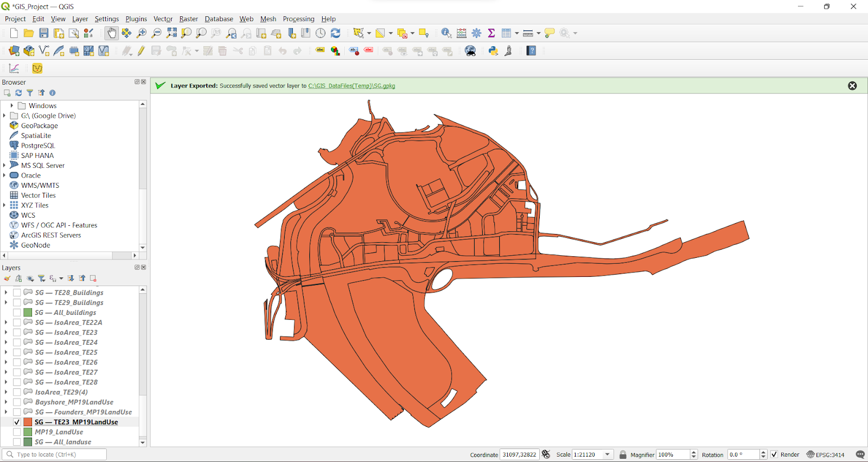
Task: Open the Python Console icon
Action: tap(493, 51)
